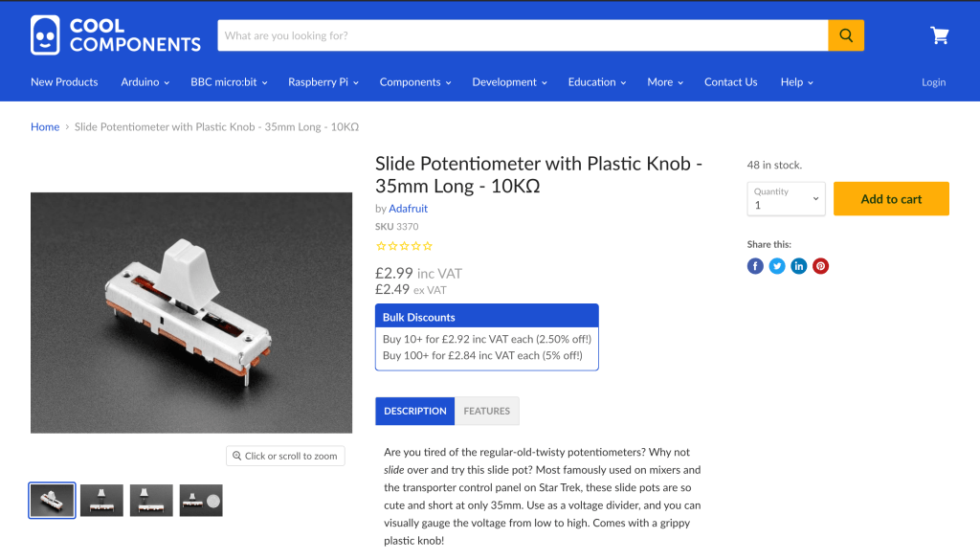Click the orange search magnifier button

(x=846, y=35)
